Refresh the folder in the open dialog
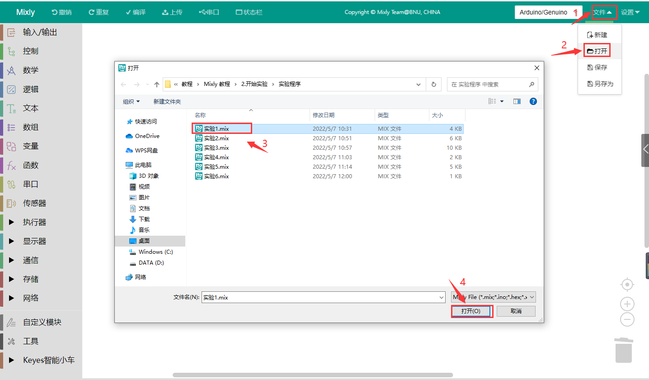649x380 pixels. [433, 84]
